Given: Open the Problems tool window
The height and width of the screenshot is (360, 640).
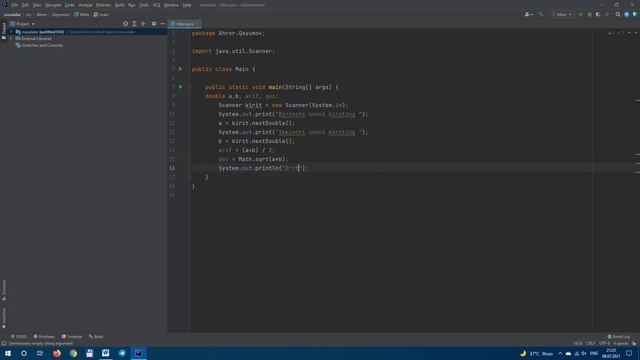Looking at the screenshot, I should [x=44, y=337].
